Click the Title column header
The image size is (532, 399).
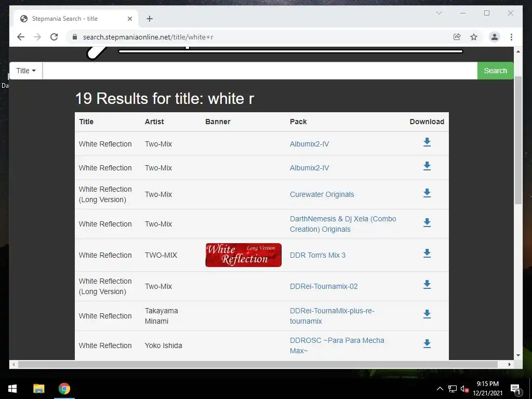tap(86, 122)
